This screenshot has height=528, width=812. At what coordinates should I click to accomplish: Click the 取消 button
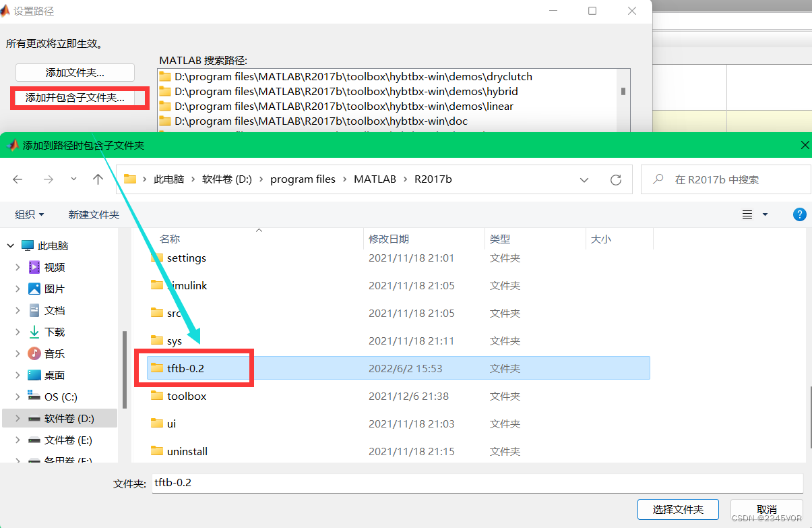(x=766, y=509)
